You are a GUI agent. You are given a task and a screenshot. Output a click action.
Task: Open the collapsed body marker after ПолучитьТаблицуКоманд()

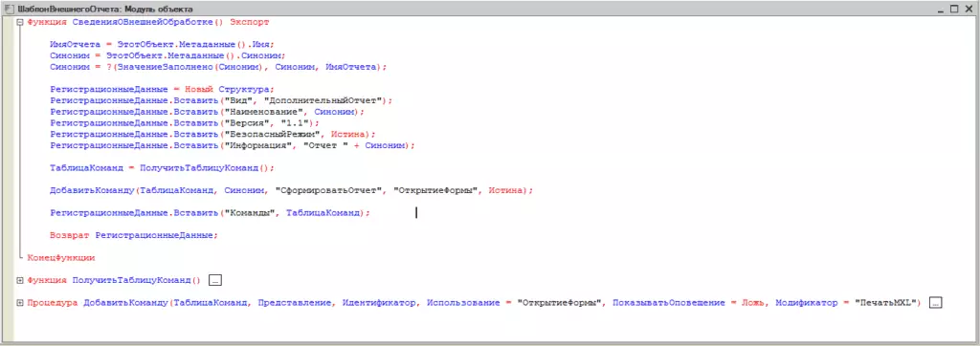[x=215, y=280]
